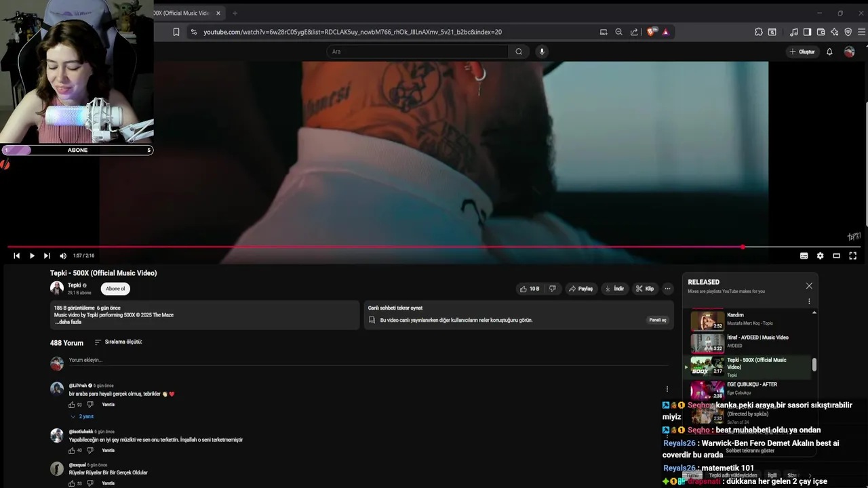Open more actions menu beside Klip
This screenshot has width=868, height=488.
(667, 289)
